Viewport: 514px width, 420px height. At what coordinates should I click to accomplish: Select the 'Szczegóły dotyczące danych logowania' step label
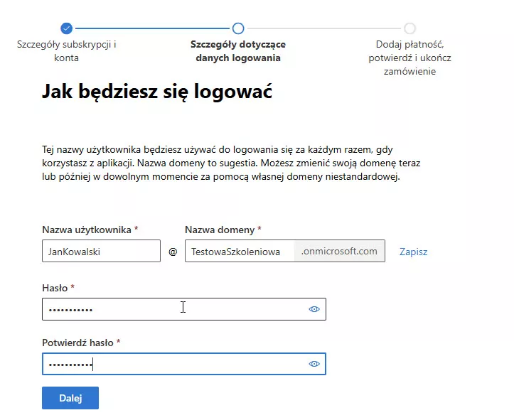pyautogui.click(x=238, y=51)
